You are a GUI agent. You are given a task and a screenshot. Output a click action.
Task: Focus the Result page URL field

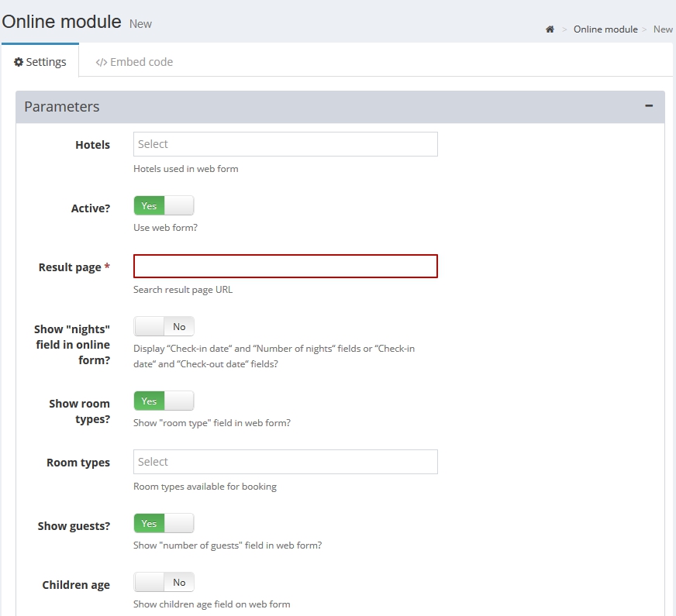[x=285, y=267]
